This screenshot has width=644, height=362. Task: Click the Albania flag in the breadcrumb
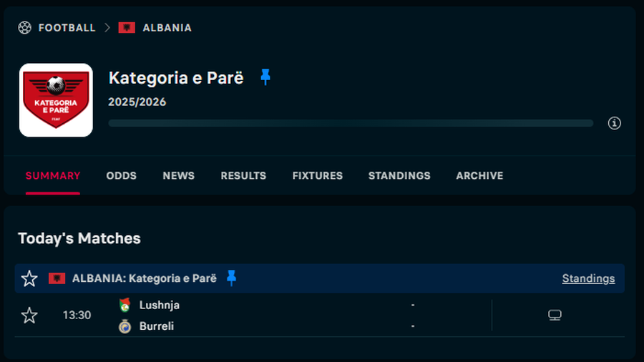127,28
